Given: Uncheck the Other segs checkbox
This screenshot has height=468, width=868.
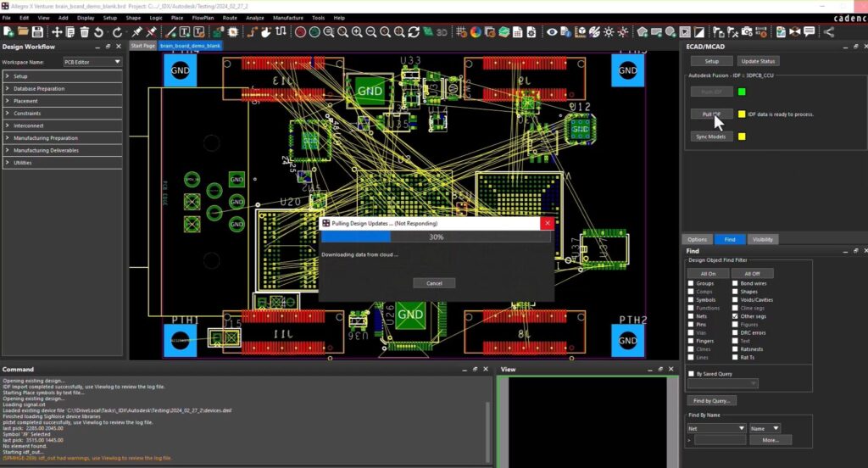Looking at the screenshot, I should [x=735, y=316].
